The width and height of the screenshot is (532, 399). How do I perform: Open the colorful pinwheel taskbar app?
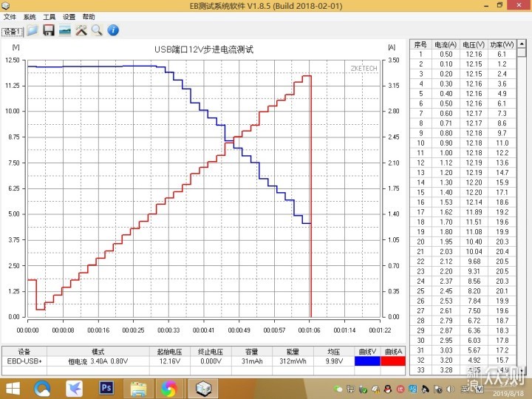point(169,389)
